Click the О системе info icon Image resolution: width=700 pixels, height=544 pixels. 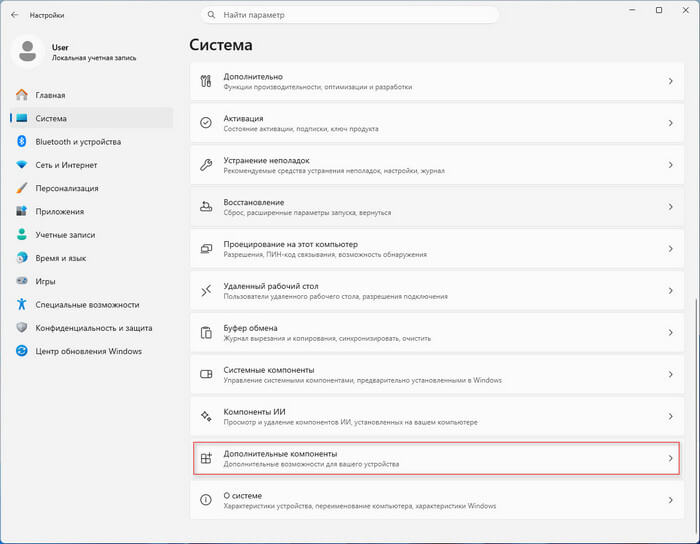(x=206, y=500)
